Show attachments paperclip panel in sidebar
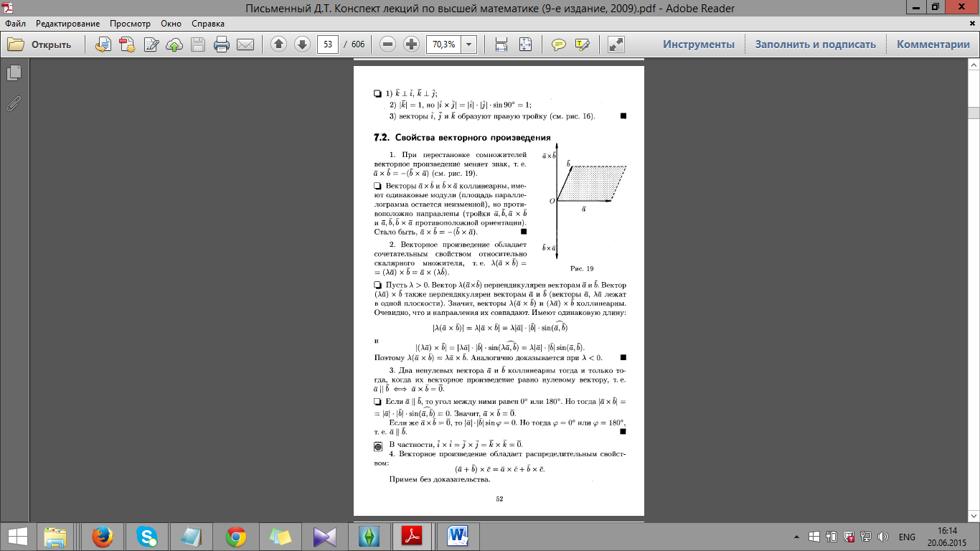980x551 pixels. point(14,104)
